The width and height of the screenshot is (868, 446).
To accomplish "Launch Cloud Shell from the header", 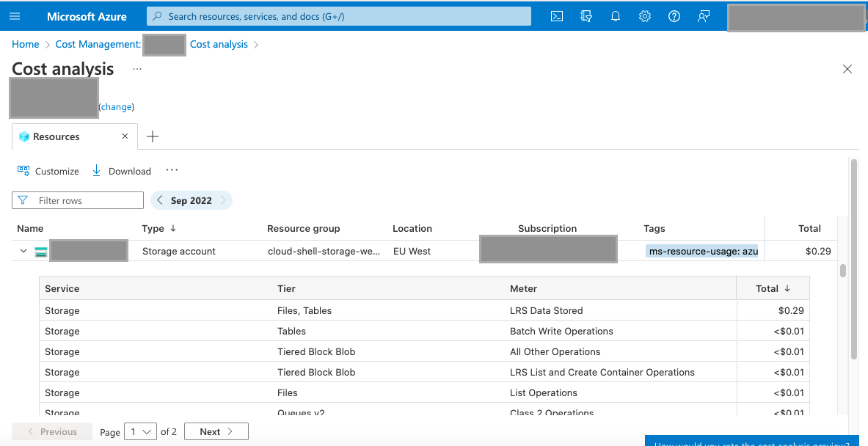I will (557, 16).
